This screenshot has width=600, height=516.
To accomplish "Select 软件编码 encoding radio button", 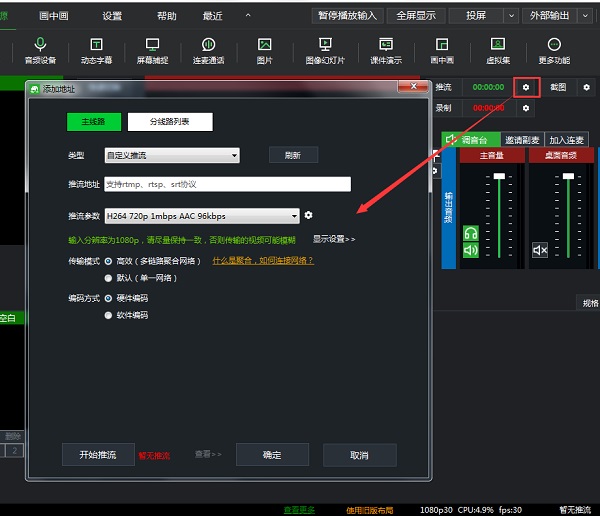I will pos(109,315).
